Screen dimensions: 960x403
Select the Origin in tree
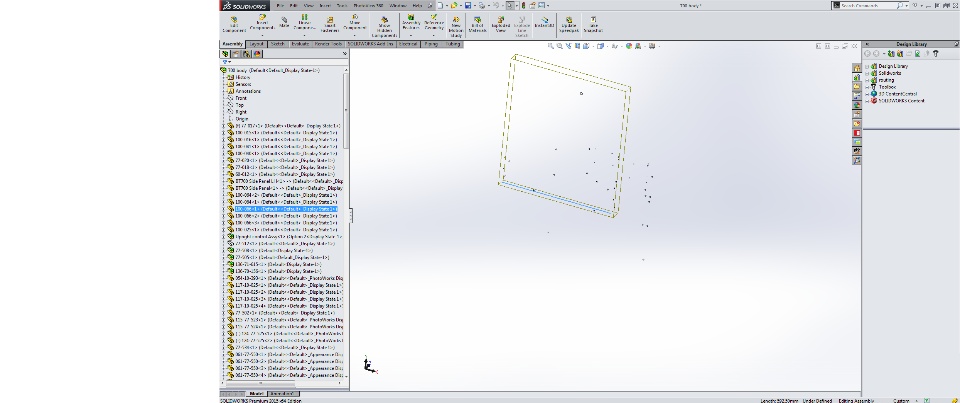(x=242, y=119)
